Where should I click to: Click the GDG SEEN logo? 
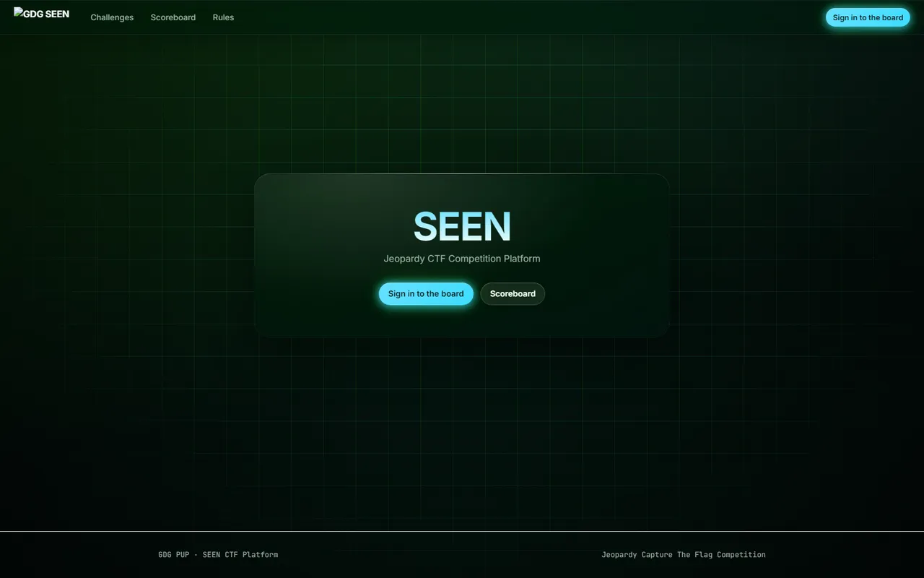pyautogui.click(x=42, y=14)
